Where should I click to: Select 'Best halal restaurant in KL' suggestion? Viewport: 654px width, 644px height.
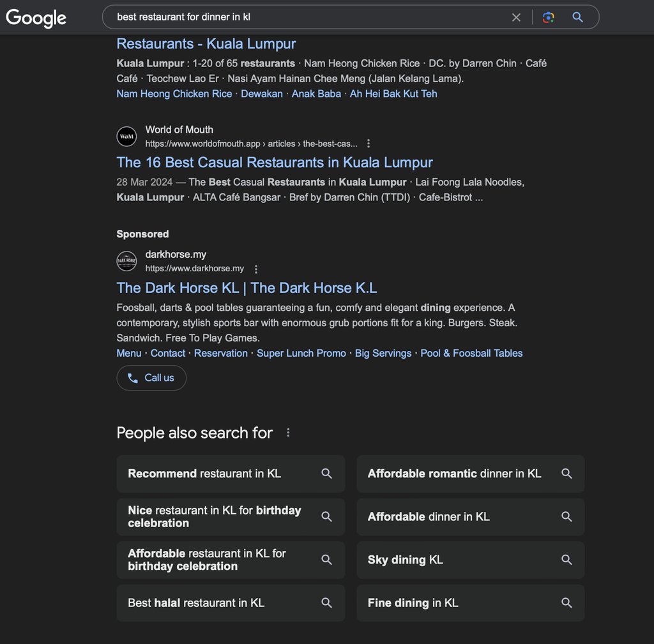coord(196,603)
